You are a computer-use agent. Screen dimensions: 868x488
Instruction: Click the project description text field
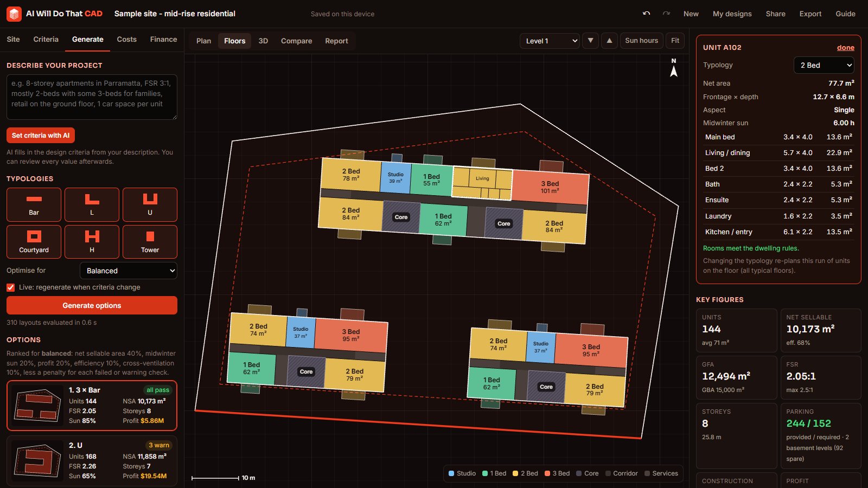click(92, 97)
